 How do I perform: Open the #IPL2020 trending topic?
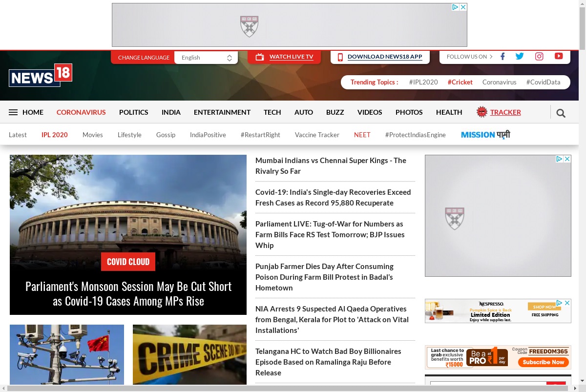pyautogui.click(x=423, y=82)
